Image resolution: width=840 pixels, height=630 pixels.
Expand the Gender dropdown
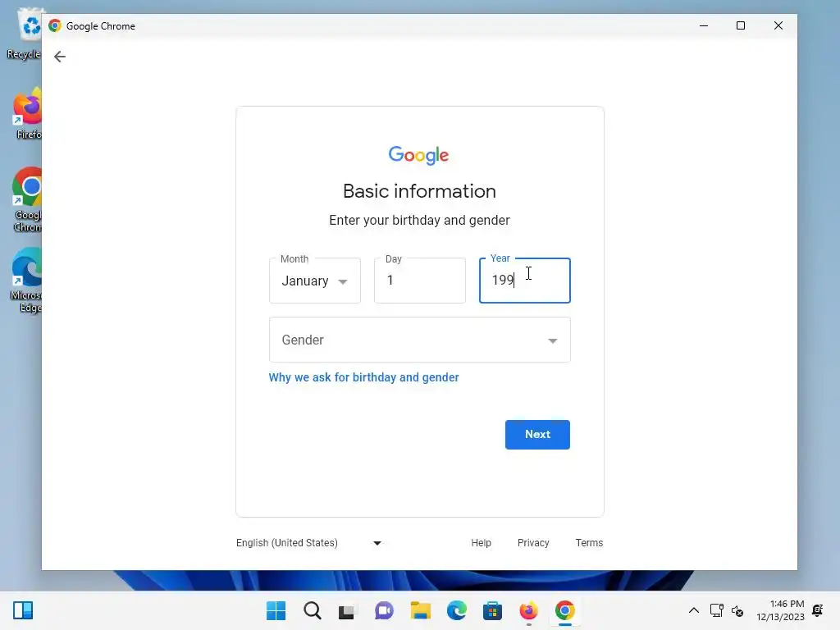pyautogui.click(x=419, y=340)
